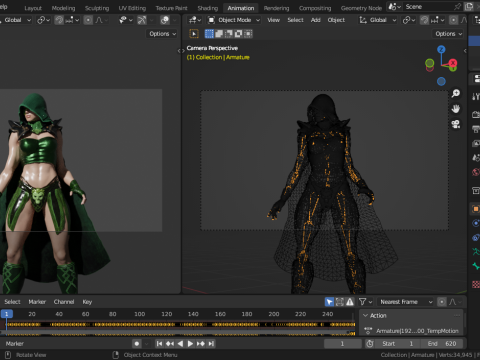Open the viewport Add menu

(316, 20)
